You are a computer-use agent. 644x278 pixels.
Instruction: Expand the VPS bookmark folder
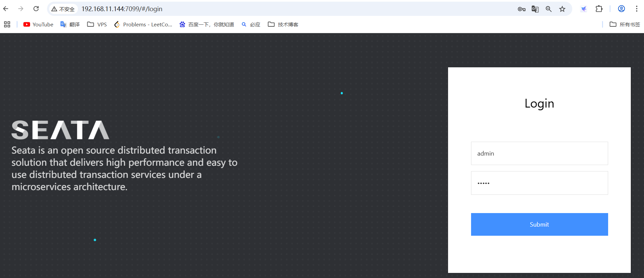pyautogui.click(x=97, y=24)
